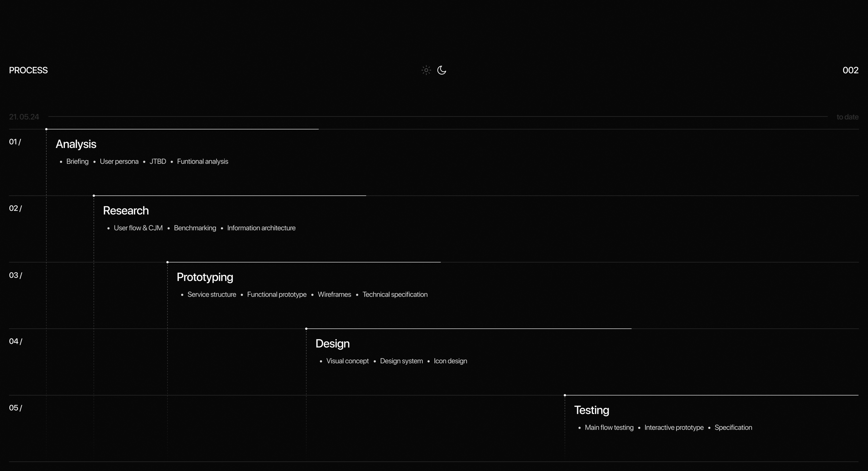Click the Research timeline start dot
This screenshot has height=471, width=868.
coord(94,195)
